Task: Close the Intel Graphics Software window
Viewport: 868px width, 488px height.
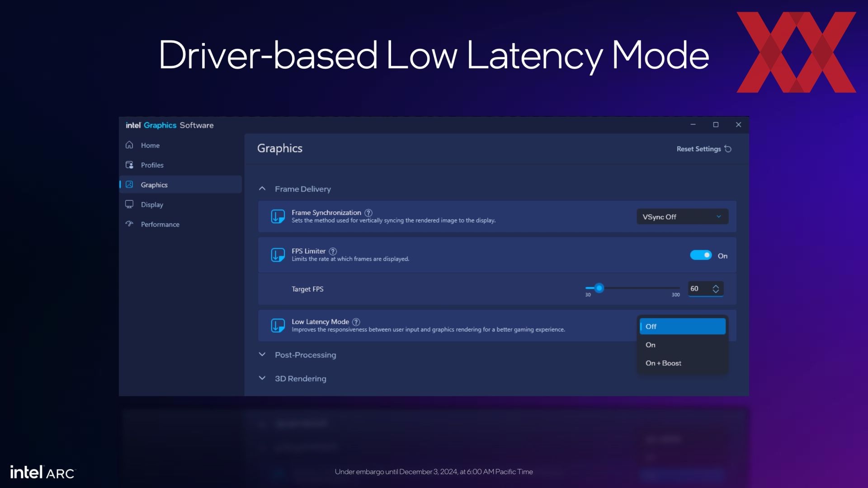Action: click(738, 125)
